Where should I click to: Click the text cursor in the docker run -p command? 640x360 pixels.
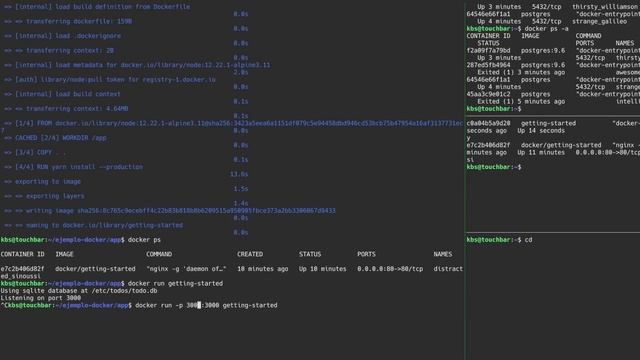[199, 305]
